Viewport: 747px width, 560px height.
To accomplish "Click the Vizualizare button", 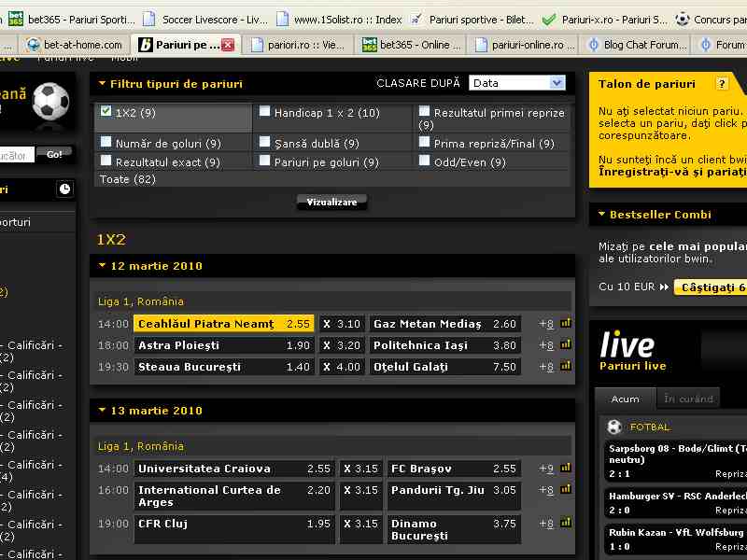I will tap(331, 202).
